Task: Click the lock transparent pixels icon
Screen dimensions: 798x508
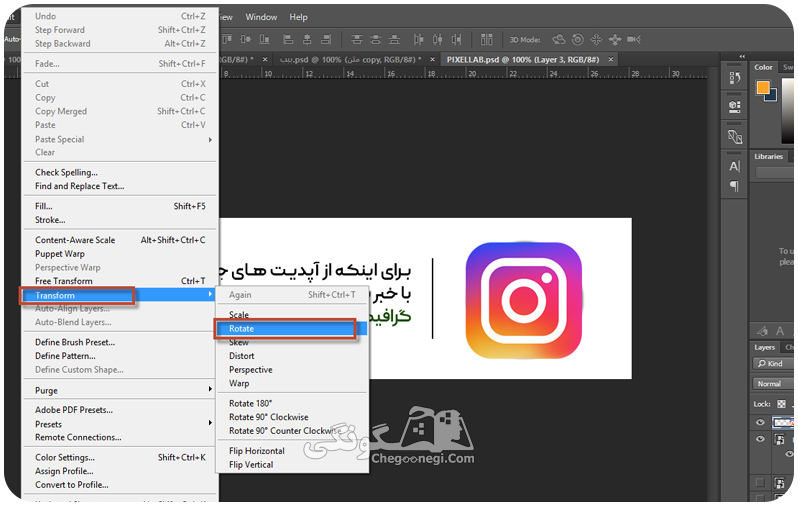Action: pos(782,404)
